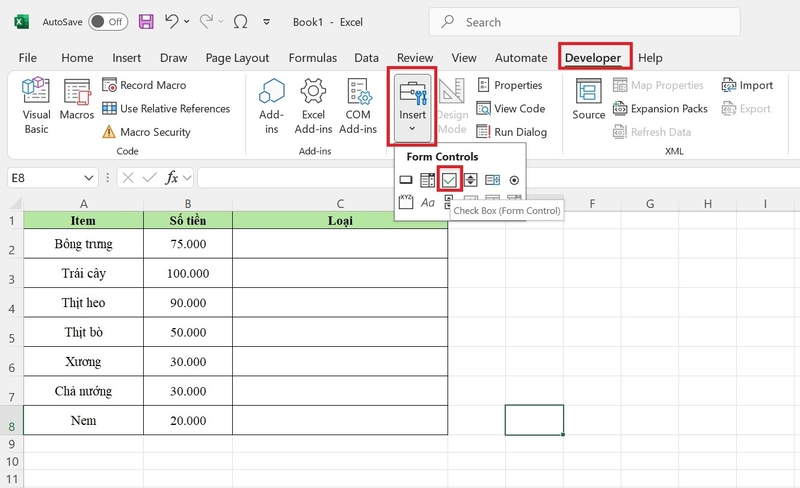Click the Redo button
800x488 pixels.
tap(206, 21)
